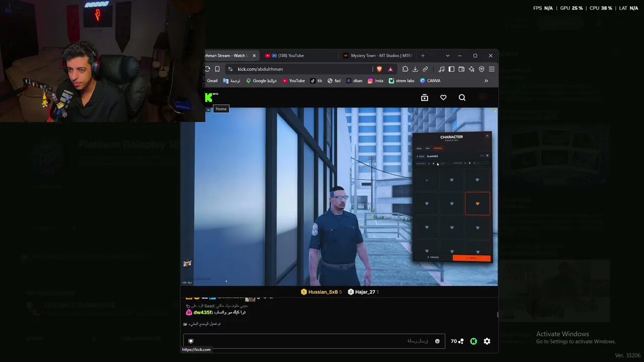Open the chat settings gear
This screenshot has height=362, width=644.
487,341
